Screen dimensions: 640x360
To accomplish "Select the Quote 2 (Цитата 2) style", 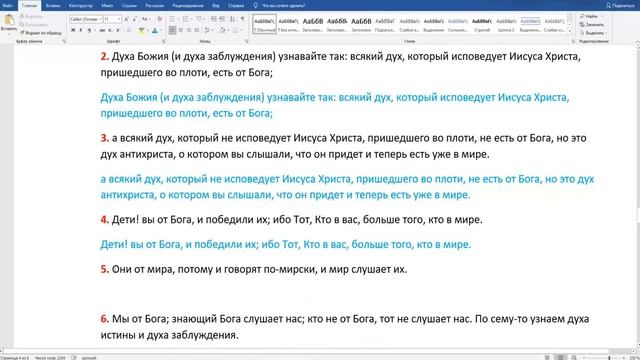I will click(x=506, y=24).
